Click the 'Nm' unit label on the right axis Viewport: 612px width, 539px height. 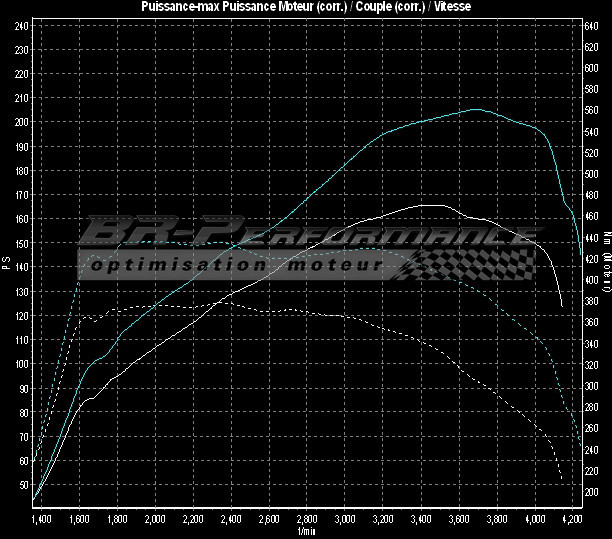(x=606, y=237)
